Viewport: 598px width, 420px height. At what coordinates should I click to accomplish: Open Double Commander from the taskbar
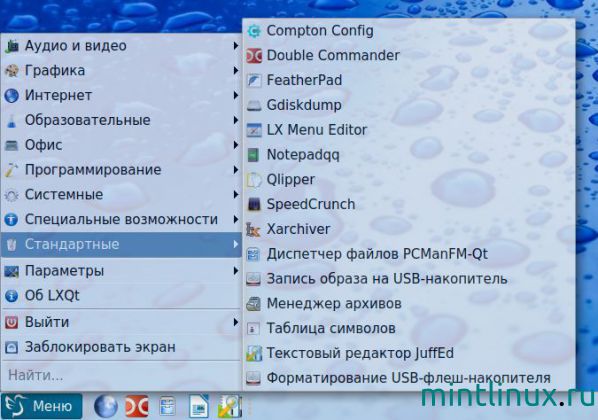(x=137, y=406)
